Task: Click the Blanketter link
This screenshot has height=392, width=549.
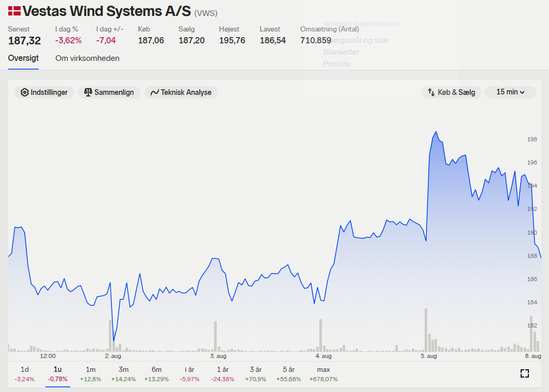Action: pos(341,52)
